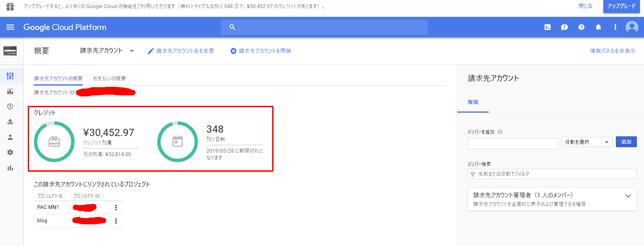Image resolution: width=644 pixels, height=246 pixels.
Task: Select the 権限 tab in info panel
Action: [x=473, y=102]
